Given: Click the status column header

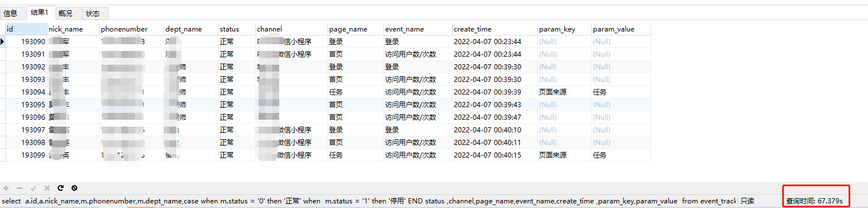Looking at the screenshot, I should (237, 29).
